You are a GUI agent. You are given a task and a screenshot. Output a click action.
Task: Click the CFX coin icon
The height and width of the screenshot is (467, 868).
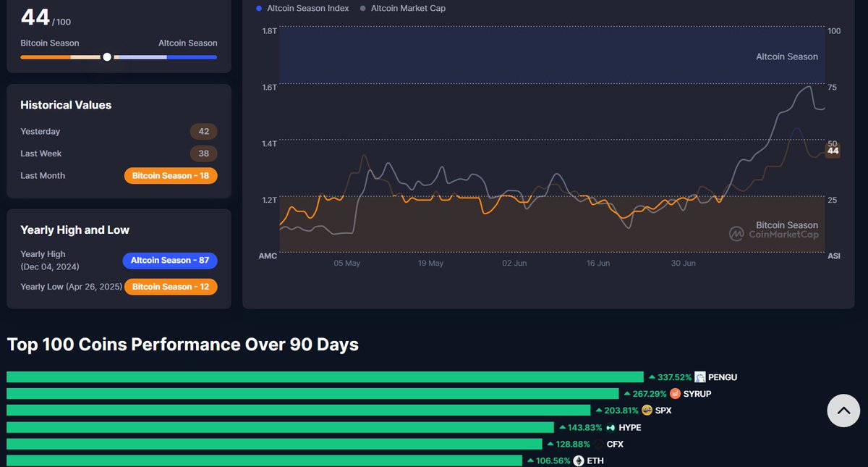[598, 444]
